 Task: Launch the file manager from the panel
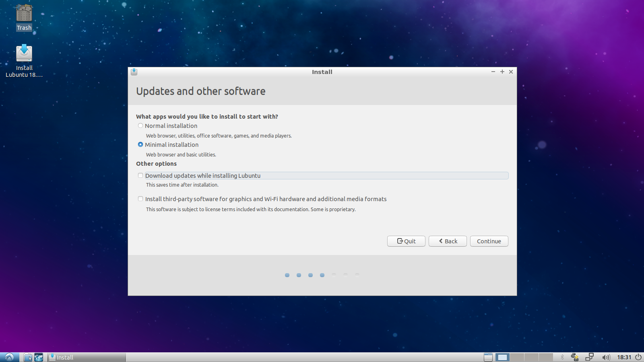click(28, 357)
